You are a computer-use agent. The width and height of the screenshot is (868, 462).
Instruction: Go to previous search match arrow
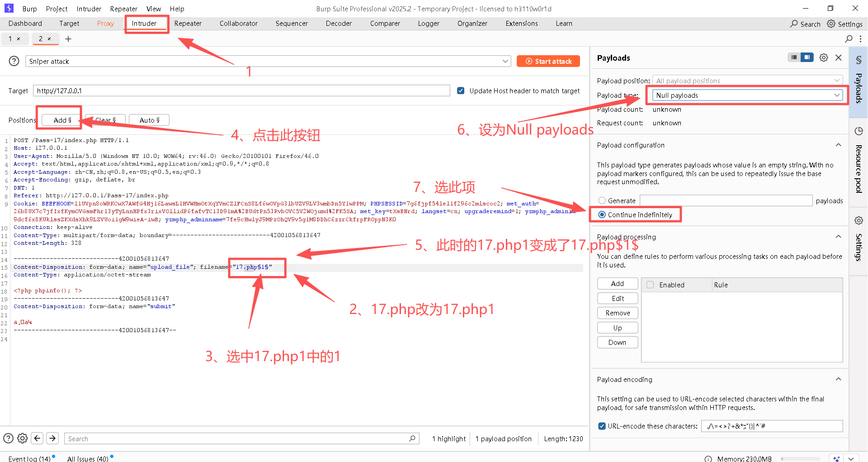38,438
